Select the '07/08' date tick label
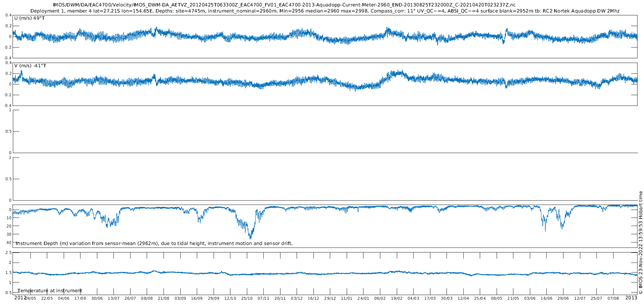Image resolution: width=644 pixels, height=304 pixels. [613, 298]
